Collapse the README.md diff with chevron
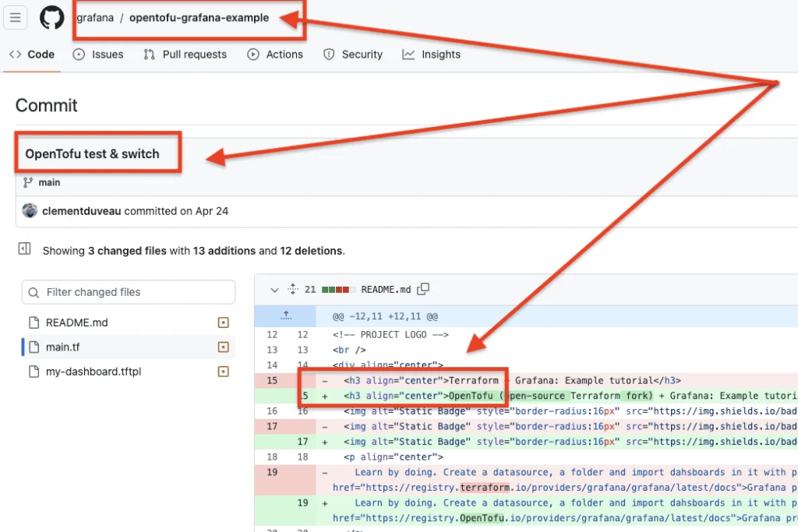 click(x=274, y=290)
